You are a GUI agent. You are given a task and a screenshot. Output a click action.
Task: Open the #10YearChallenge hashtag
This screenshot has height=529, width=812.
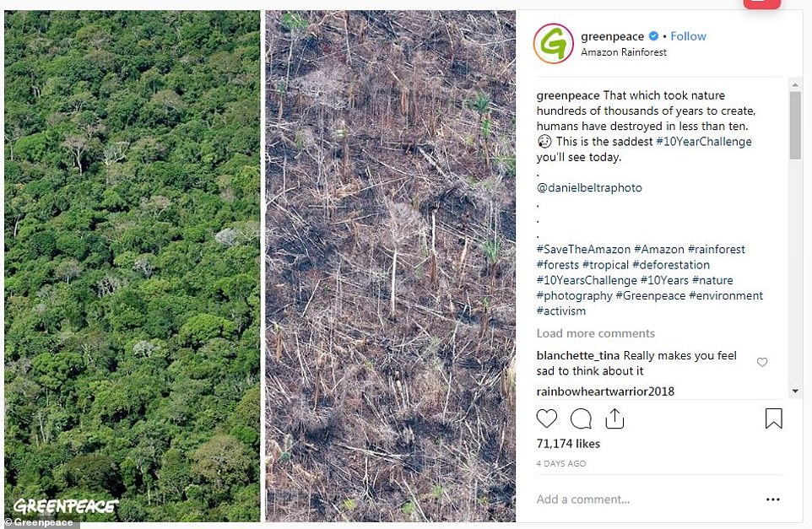[703, 142]
